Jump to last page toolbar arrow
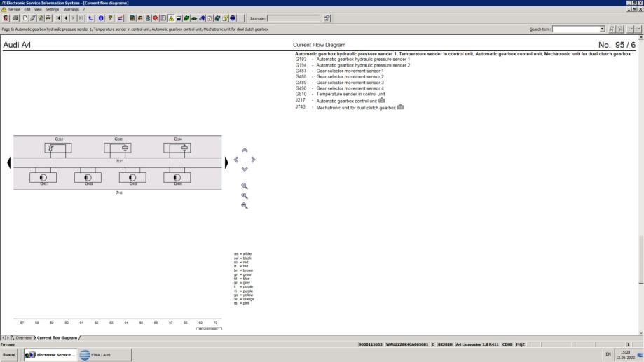The image size is (644, 362). [x=81, y=18]
